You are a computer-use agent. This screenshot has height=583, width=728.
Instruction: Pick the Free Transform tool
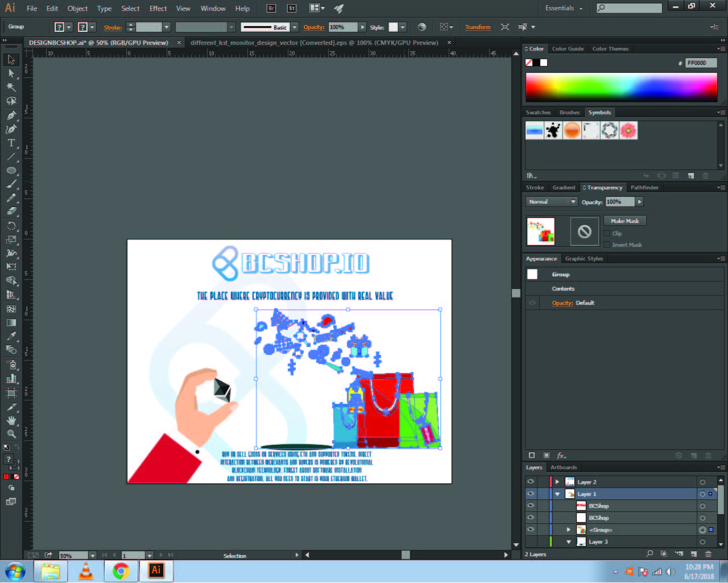(x=11, y=267)
